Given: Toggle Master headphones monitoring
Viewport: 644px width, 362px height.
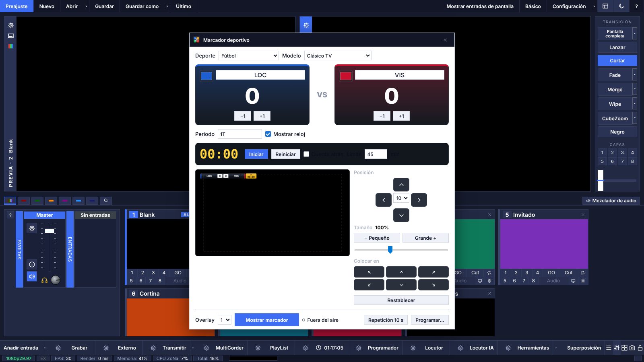Looking at the screenshot, I should click(x=44, y=280).
